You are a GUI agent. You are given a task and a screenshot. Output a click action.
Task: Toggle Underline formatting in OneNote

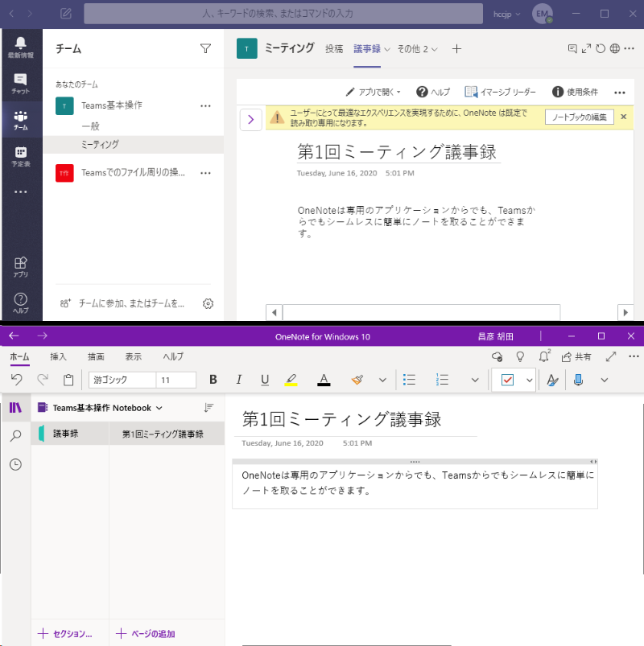[x=265, y=380]
